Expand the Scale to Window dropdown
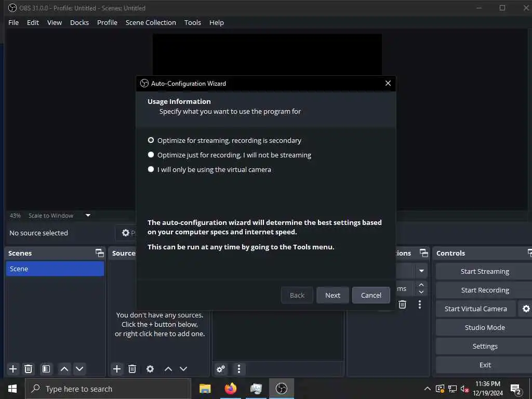Screen dimensions: 532x399 click(x=88, y=215)
